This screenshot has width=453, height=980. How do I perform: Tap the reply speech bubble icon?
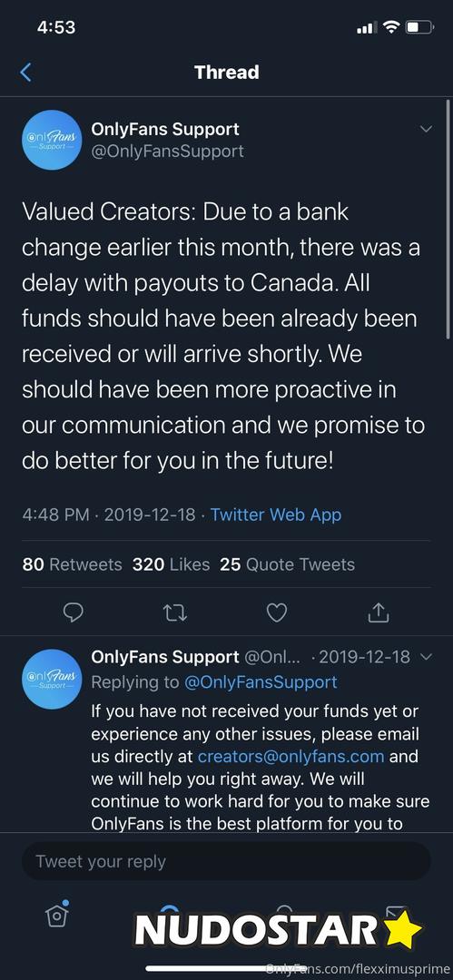(74, 612)
